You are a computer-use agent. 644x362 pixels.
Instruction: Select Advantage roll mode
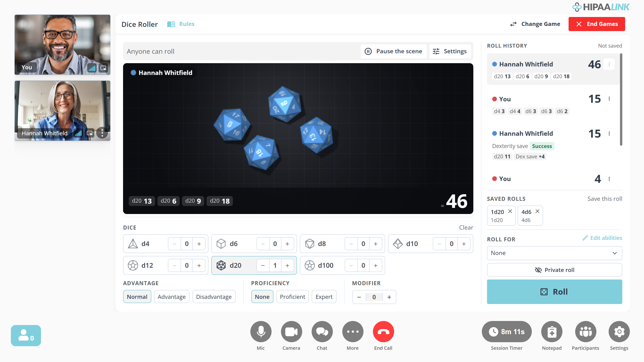[172, 297]
